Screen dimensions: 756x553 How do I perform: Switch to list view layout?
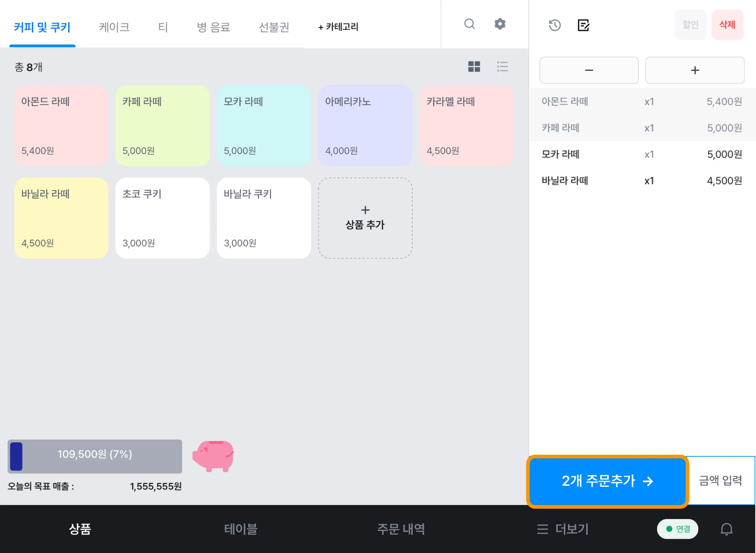[502, 66]
